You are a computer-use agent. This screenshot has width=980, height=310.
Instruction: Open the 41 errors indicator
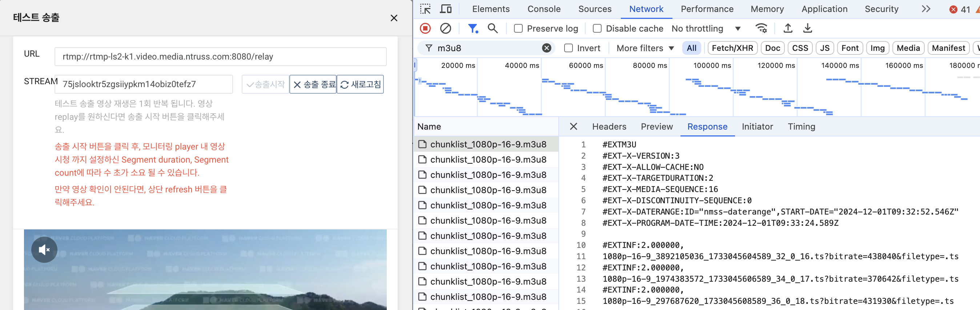(x=960, y=9)
